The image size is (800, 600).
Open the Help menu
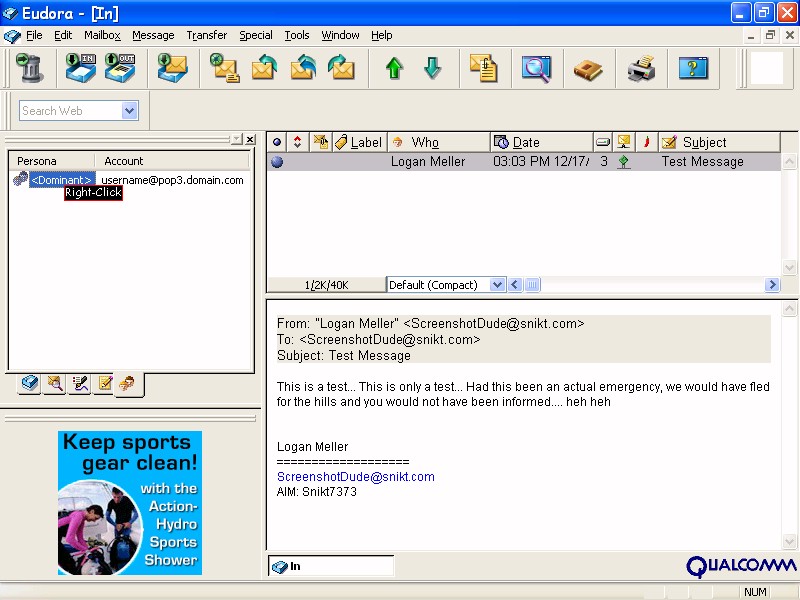[x=382, y=35]
